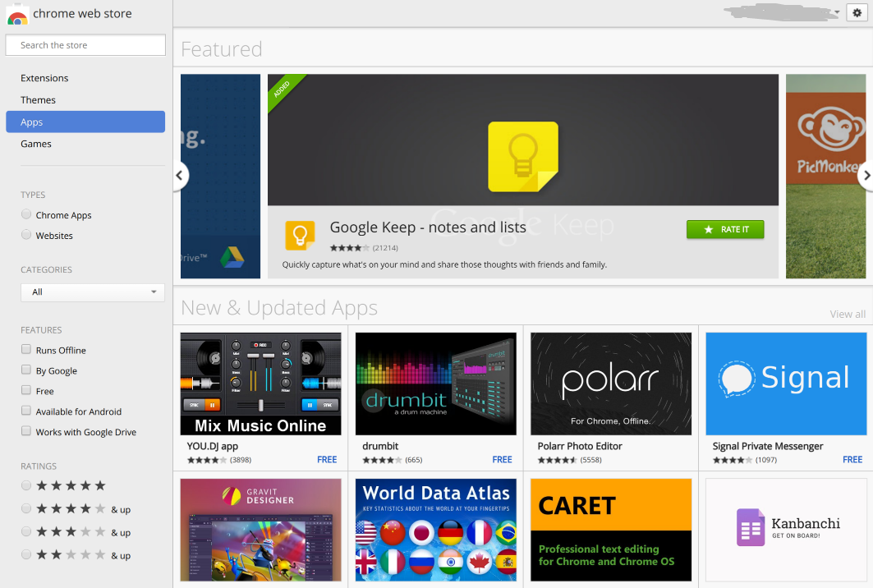Click the Polarr Photo Editor title link
The height and width of the screenshot is (588, 873).
(x=580, y=446)
